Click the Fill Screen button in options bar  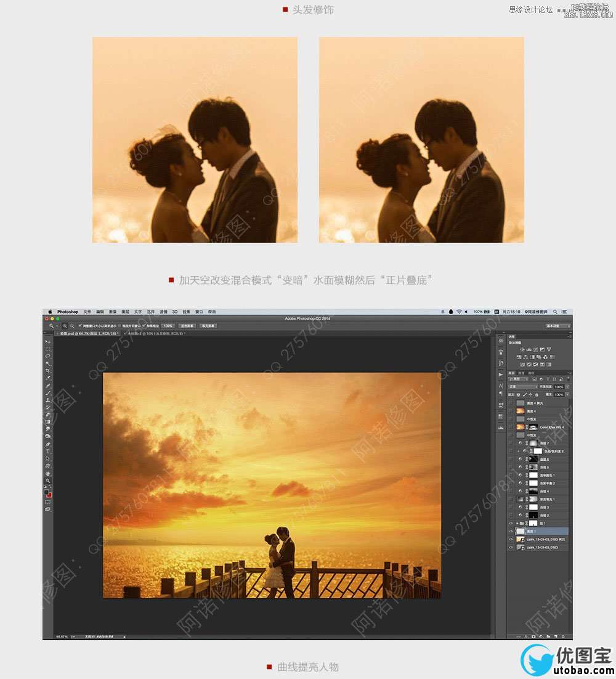point(208,326)
